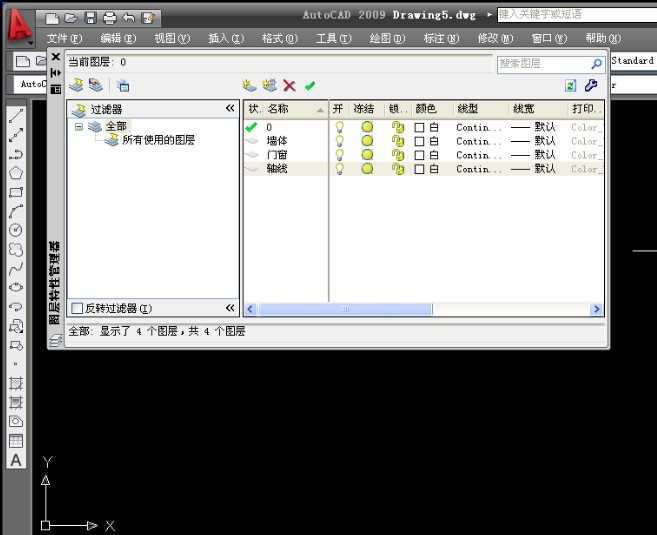The width and height of the screenshot is (657, 535).
Task: Collapse filter panel with top double-chevron
Action: point(230,108)
